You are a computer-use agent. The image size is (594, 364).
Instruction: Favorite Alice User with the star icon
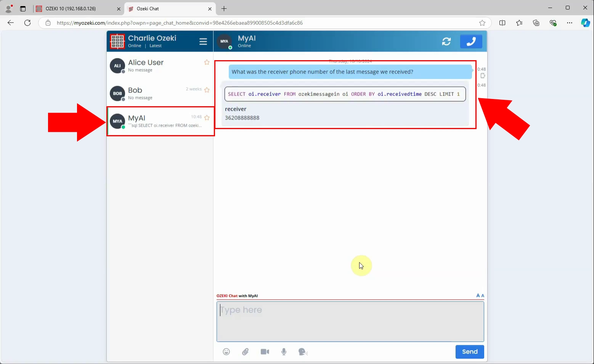(x=207, y=62)
